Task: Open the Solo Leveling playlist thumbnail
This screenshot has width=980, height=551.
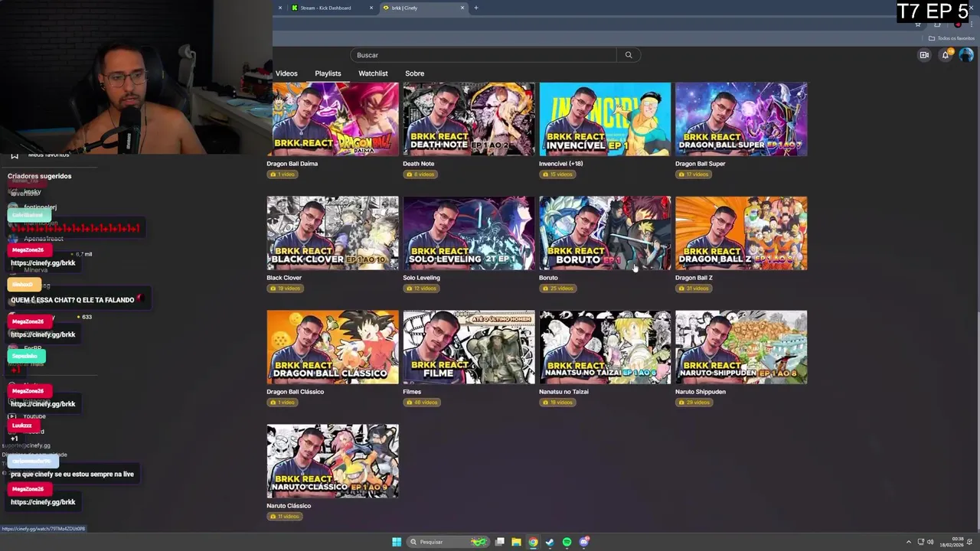Action: pos(469,233)
